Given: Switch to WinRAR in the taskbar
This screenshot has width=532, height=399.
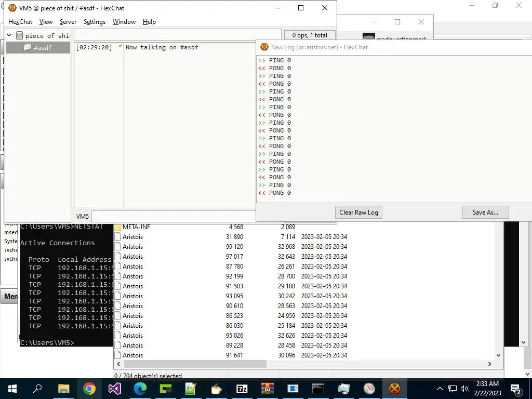Looking at the screenshot, I should pyautogui.click(x=268, y=389).
